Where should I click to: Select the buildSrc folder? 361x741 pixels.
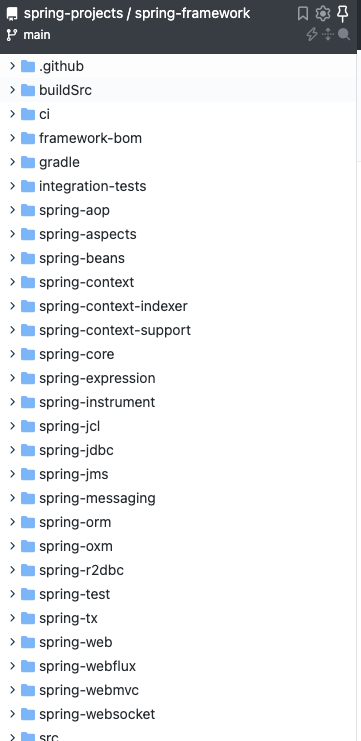click(177, 90)
